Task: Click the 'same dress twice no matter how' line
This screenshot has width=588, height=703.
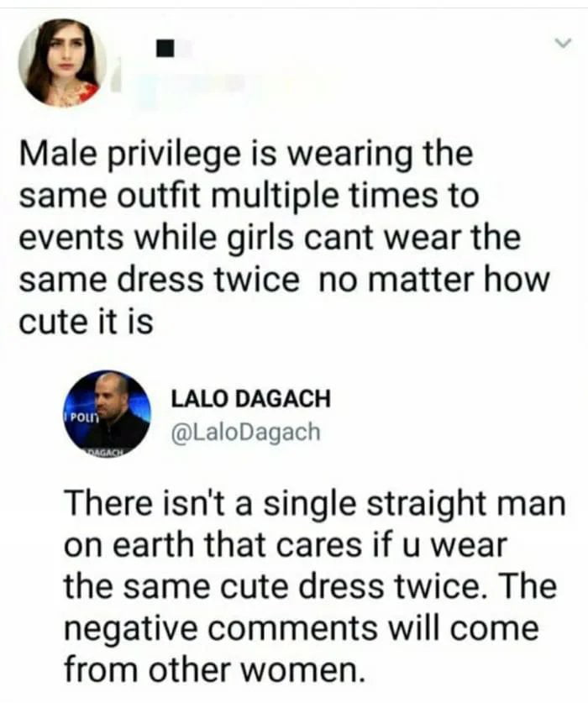Action: (283, 280)
